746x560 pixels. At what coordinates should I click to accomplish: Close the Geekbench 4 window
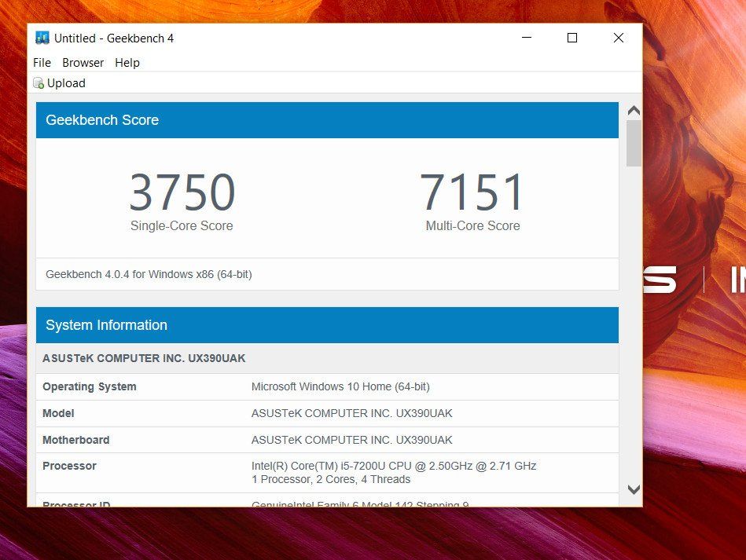tap(618, 38)
